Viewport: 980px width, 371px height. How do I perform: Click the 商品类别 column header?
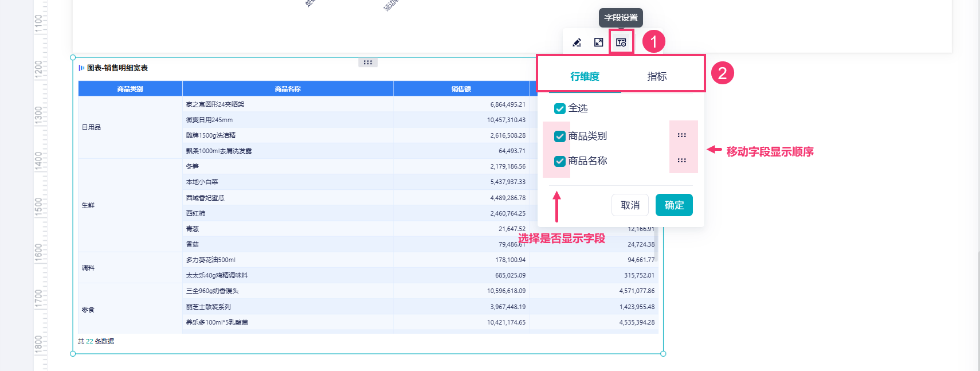point(130,89)
